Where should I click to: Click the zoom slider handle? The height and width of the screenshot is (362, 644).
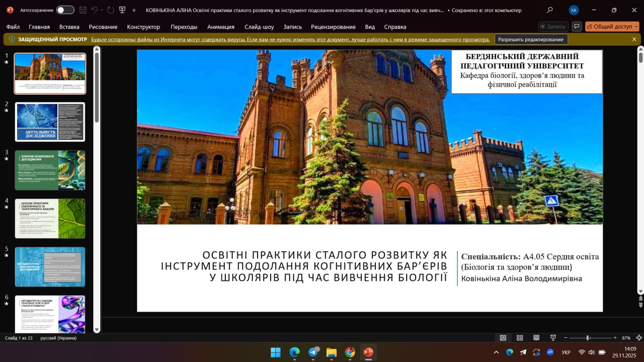[588, 338]
